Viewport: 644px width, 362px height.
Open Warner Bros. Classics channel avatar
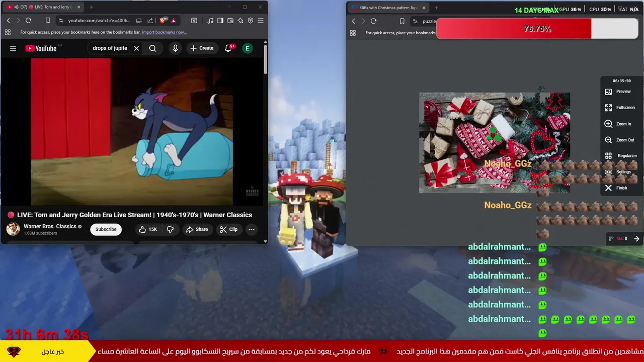pos(13,229)
